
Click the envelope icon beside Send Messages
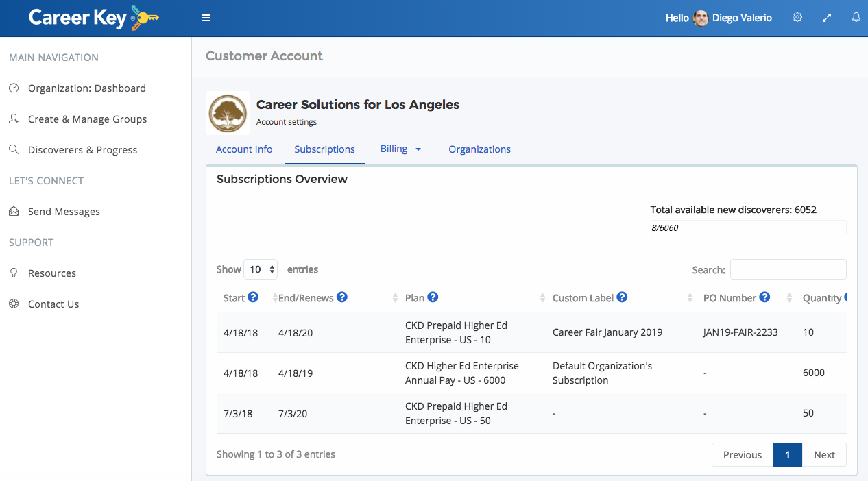[x=14, y=211]
